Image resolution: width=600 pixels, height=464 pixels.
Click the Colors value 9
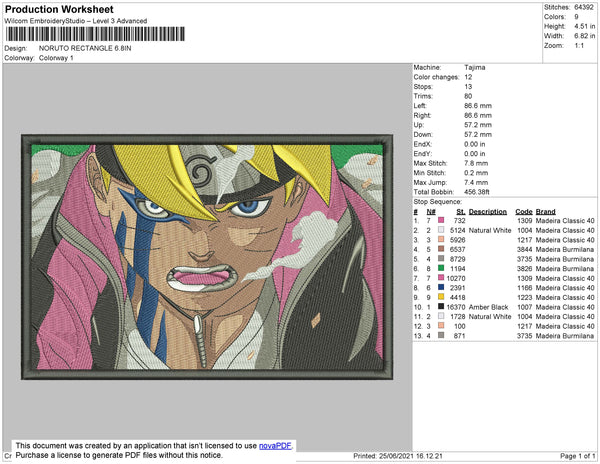point(576,17)
